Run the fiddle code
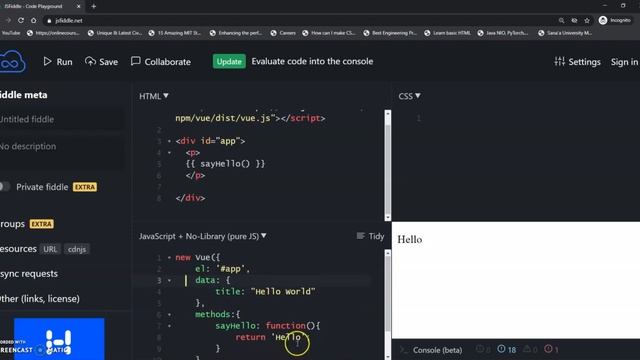640x360 pixels. coord(58,62)
